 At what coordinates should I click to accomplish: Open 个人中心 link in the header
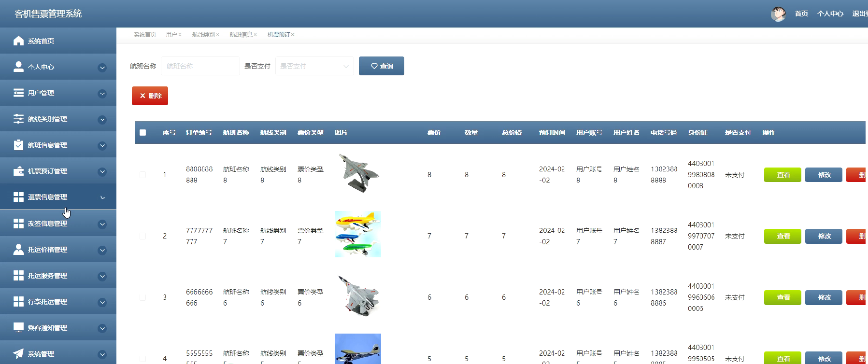coord(830,14)
